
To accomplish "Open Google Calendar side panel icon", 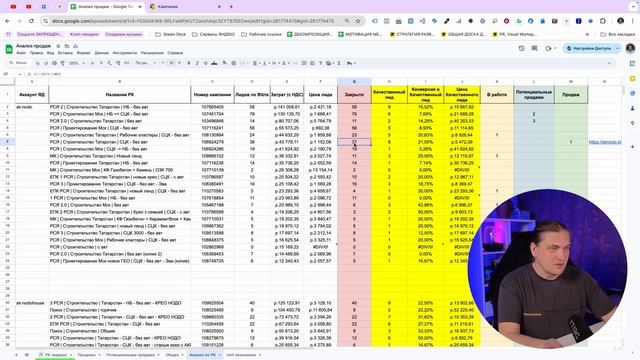I will (633, 63).
